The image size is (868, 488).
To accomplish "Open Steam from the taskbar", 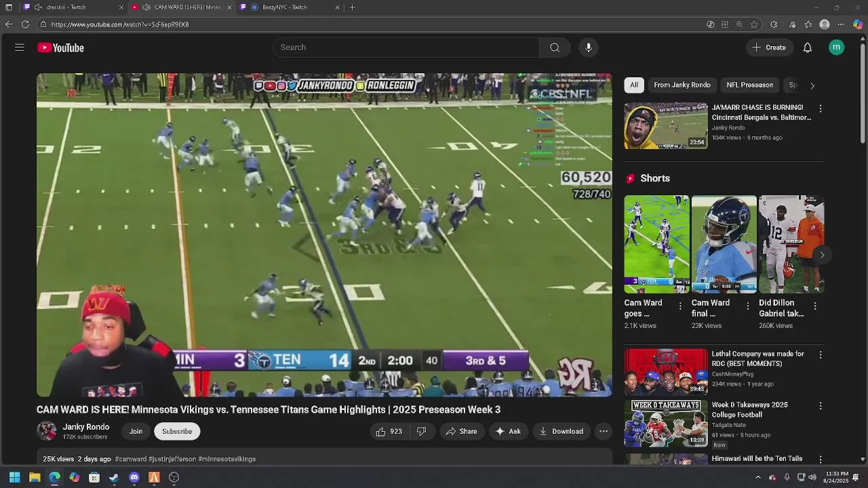I will pos(114,477).
